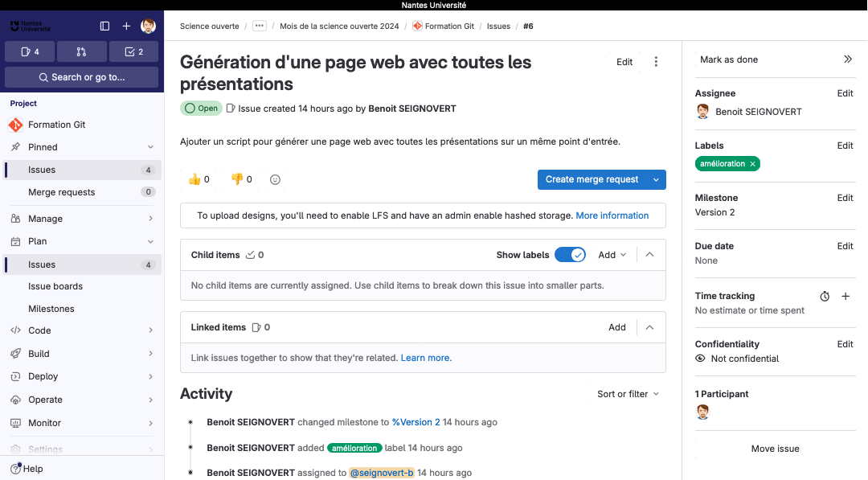Open assigned issues counter showing 4
Viewport: 868px width, 480px height.
coord(30,51)
